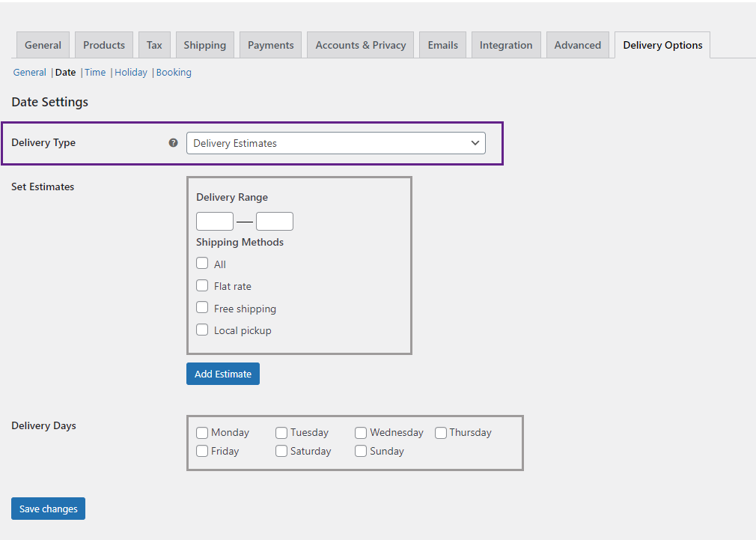Toggle the Sunday checkbox
Viewport: 756px width, 540px height.
361,451
